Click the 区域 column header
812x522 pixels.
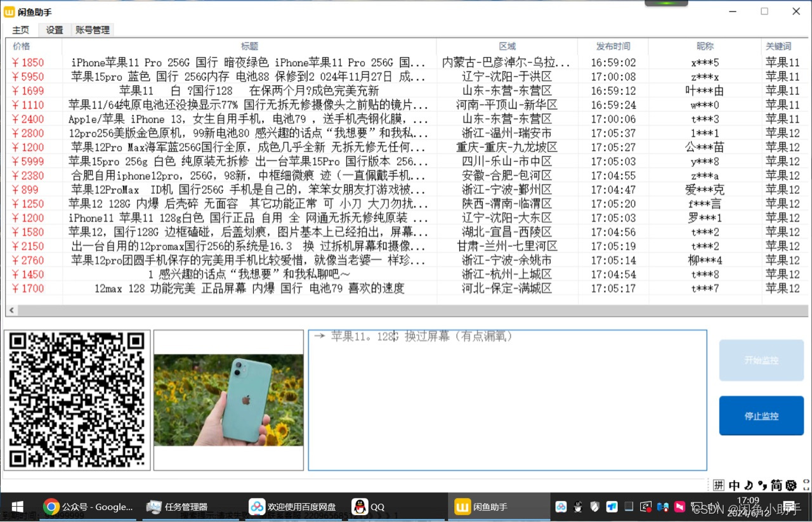pyautogui.click(x=507, y=46)
